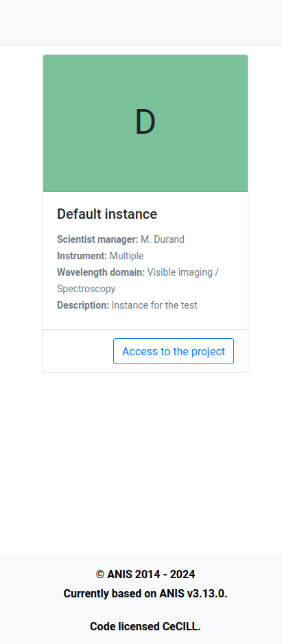Image resolution: width=282 pixels, height=644 pixels.
Task: Click the Code licensed CeCILL footer line
Action: tap(145, 626)
